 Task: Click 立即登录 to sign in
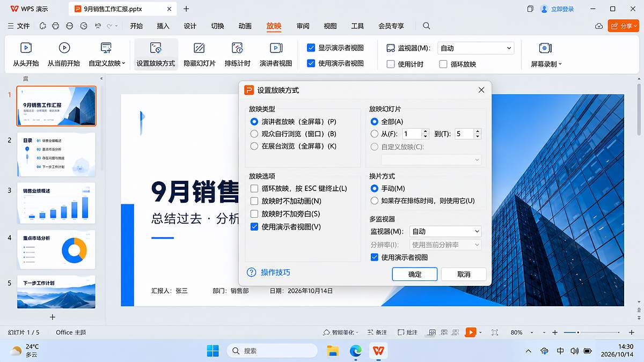click(562, 9)
